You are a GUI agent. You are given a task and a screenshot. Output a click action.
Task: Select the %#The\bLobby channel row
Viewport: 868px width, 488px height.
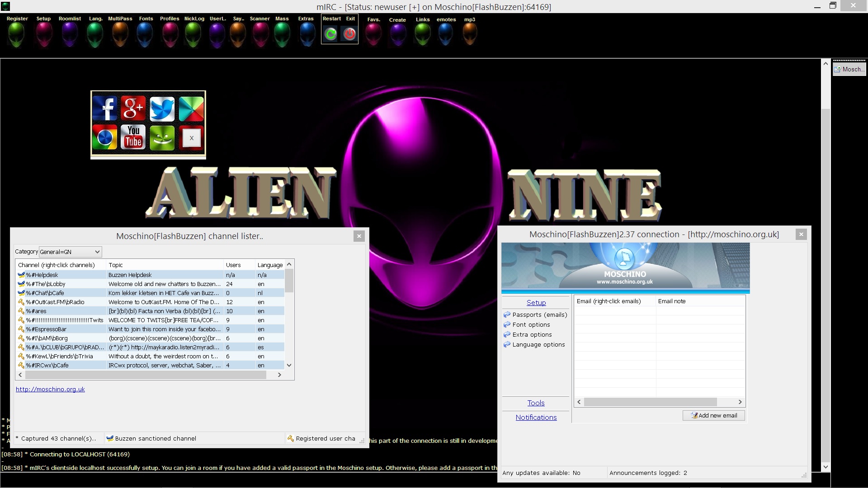(151, 284)
